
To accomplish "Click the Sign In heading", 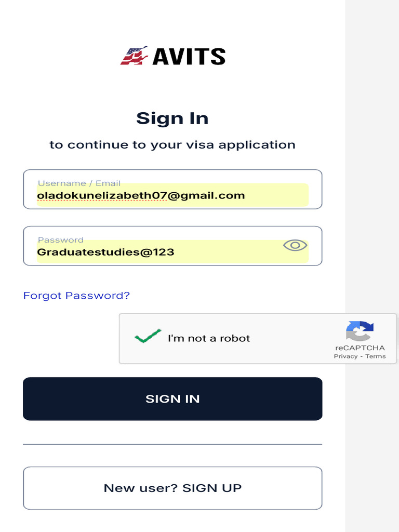I will pos(172,118).
